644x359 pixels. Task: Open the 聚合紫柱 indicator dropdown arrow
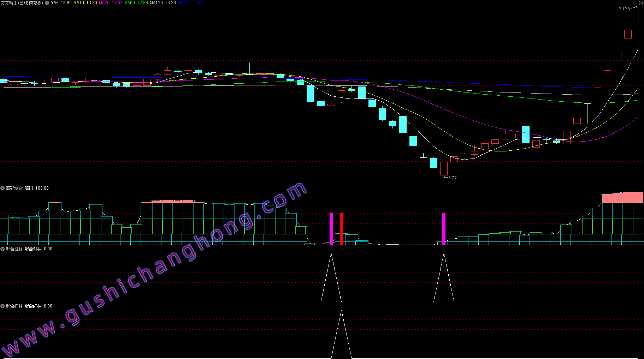click(2, 249)
